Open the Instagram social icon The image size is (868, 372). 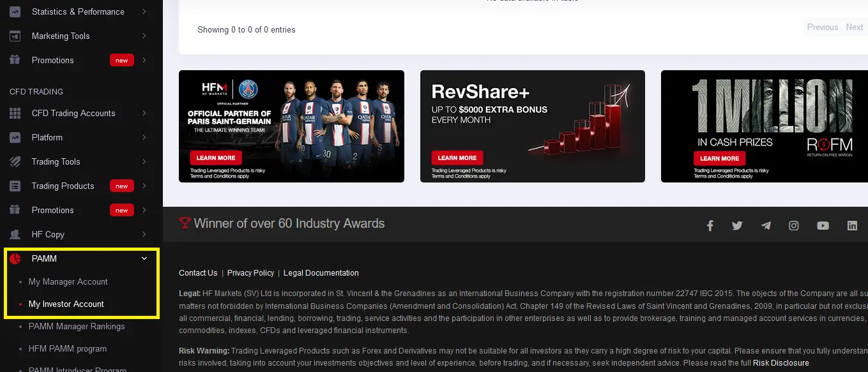click(794, 225)
